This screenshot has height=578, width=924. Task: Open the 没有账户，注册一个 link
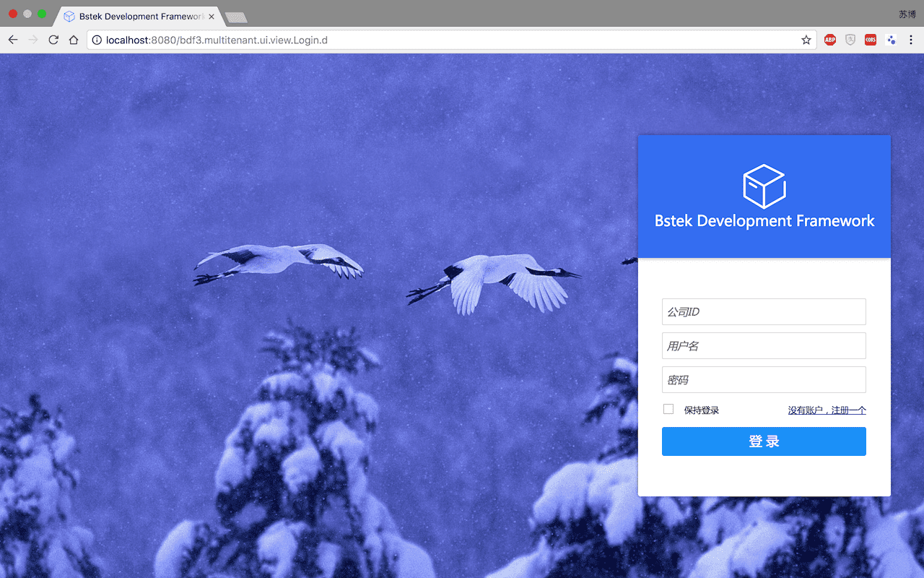click(x=827, y=410)
